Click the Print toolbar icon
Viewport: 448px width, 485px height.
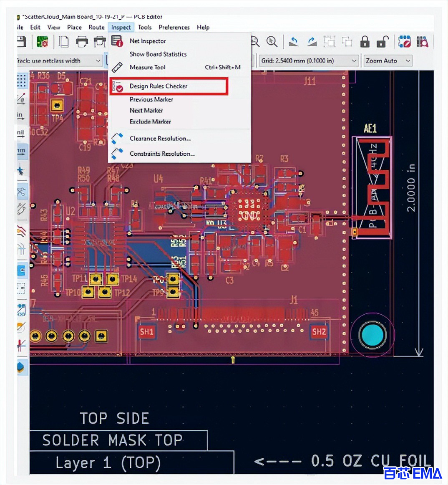82,41
